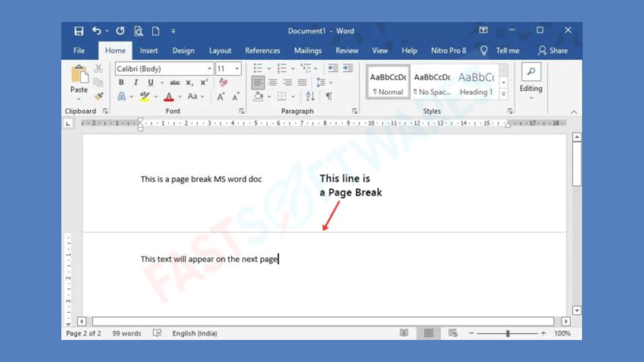Open the Multilevel list dropdown
Viewport: 644px width, 362px height.
tap(316, 69)
